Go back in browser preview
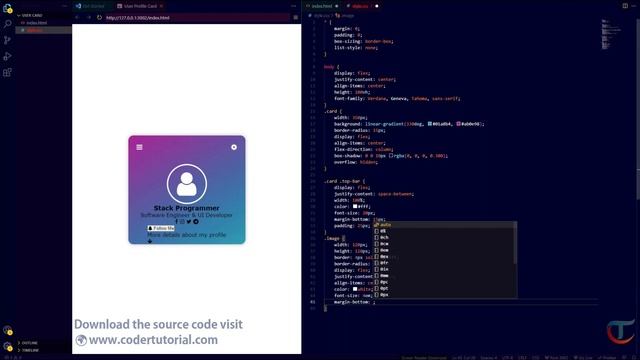The image size is (640, 360). coord(77,18)
